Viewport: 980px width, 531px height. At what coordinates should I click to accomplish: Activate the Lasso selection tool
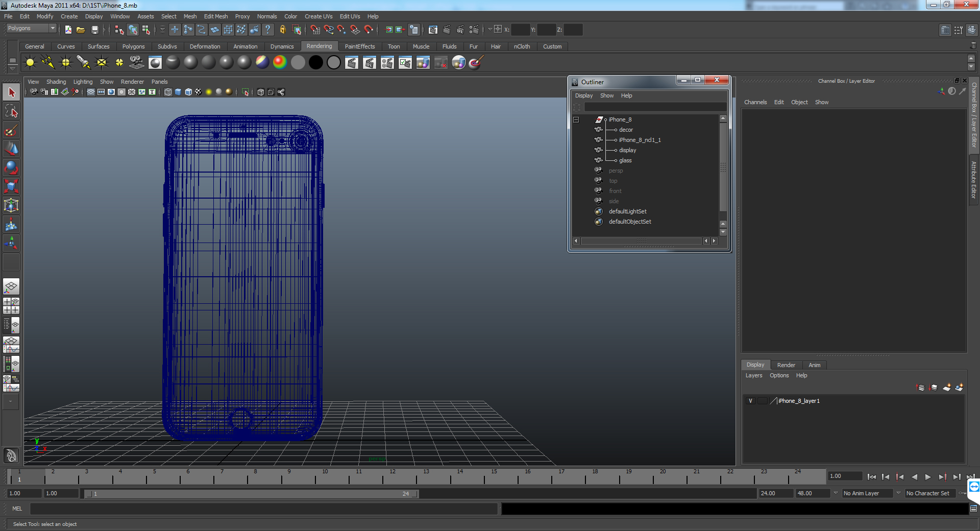(x=11, y=111)
